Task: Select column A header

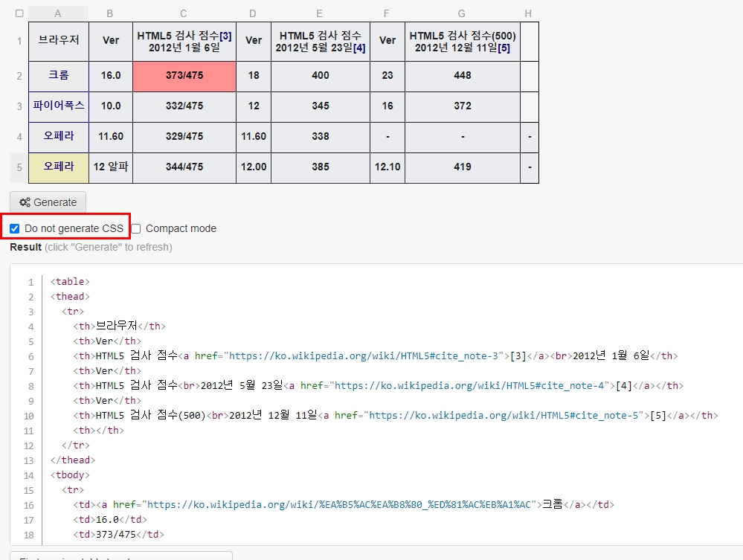Action: point(58,13)
